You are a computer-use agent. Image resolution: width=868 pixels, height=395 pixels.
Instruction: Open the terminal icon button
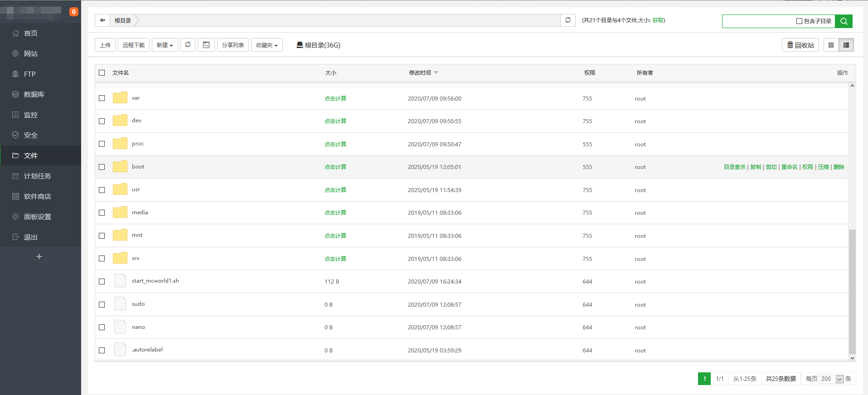click(206, 45)
